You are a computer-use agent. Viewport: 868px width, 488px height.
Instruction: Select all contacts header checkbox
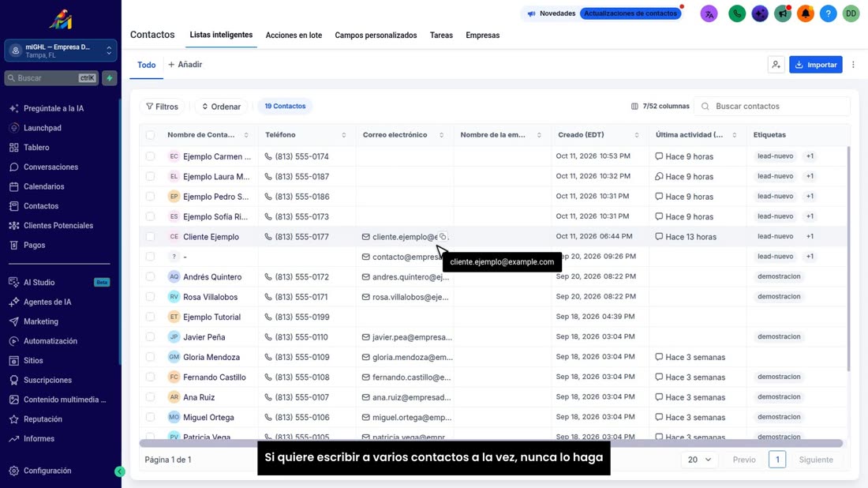150,135
